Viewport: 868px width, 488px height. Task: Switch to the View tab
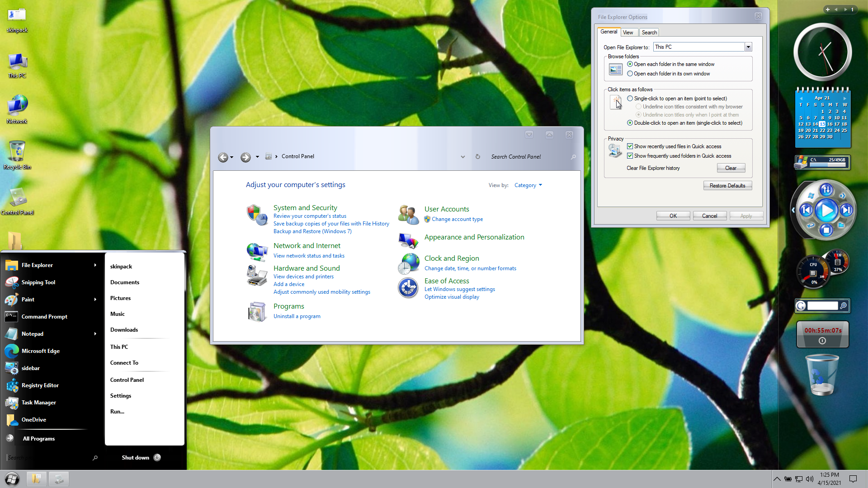coord(628,33)
